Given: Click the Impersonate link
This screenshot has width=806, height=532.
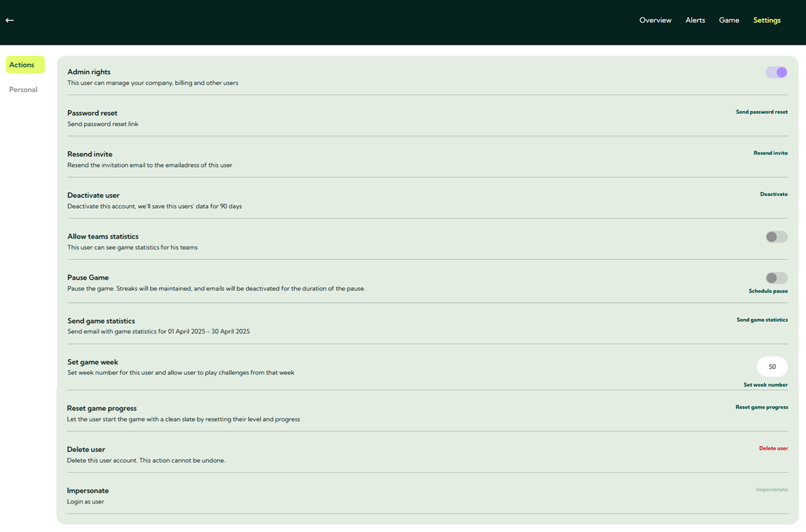Looking at the screenshot, I should 772,490.
